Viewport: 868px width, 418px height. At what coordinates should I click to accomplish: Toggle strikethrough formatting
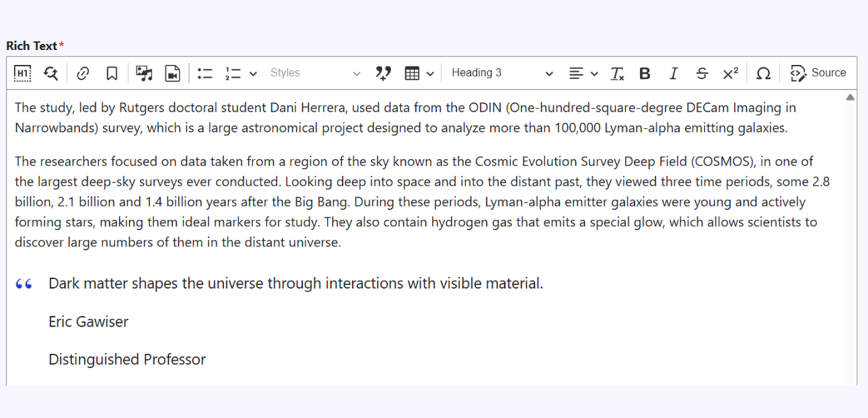click(702, 74)
